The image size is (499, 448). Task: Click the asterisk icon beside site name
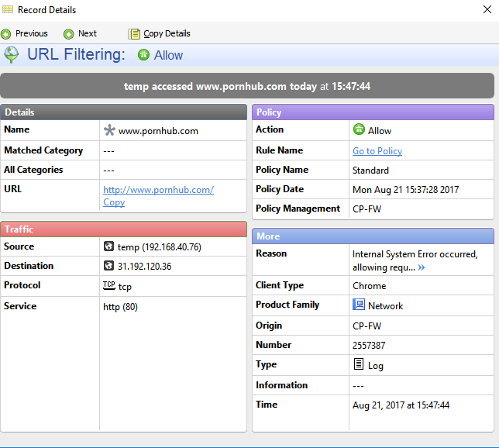[109, 130]
